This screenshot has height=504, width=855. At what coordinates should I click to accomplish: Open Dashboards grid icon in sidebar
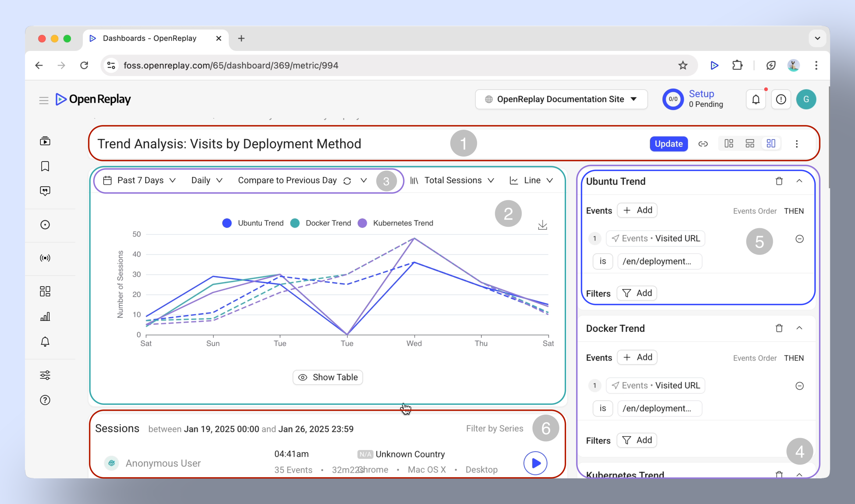pos(45,291)
